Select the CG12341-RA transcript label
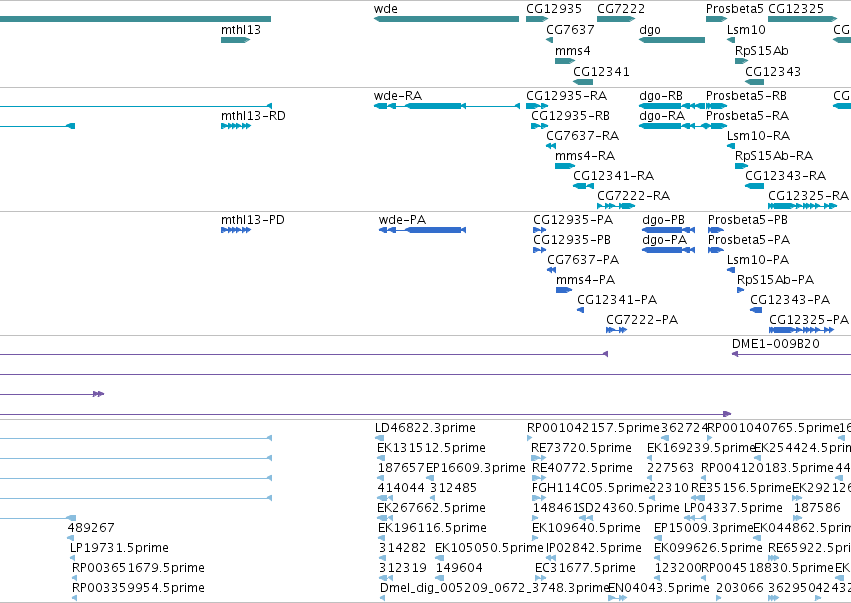Screen dimensions: 851x603 [613, 175]
